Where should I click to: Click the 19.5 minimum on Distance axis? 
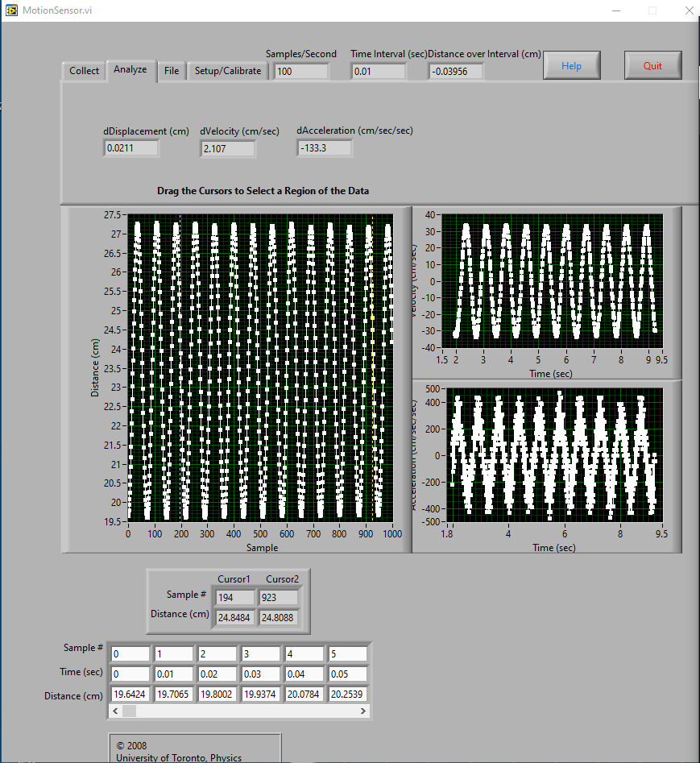click(x=112, y=521)
